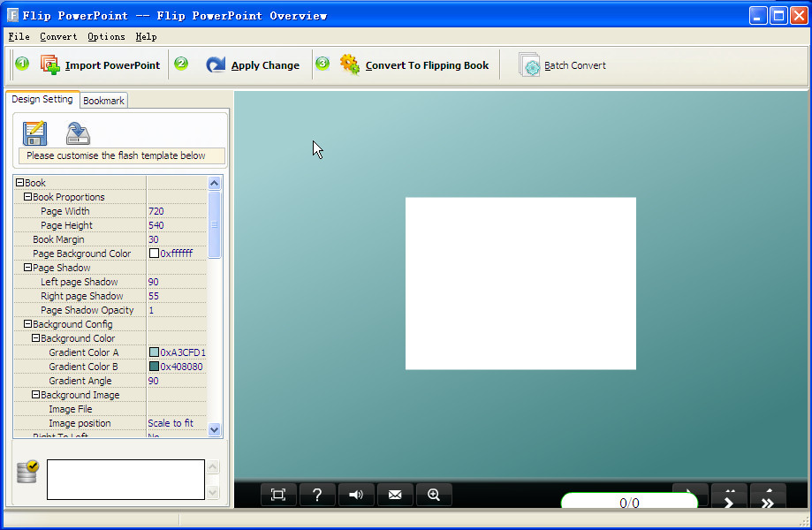812x530 pixels.
Task: Click the description text box
Action: coord(125,480)
